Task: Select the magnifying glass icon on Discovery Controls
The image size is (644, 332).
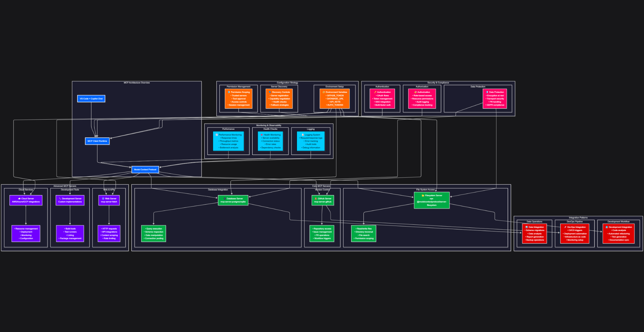Action: tap(269, 92)
